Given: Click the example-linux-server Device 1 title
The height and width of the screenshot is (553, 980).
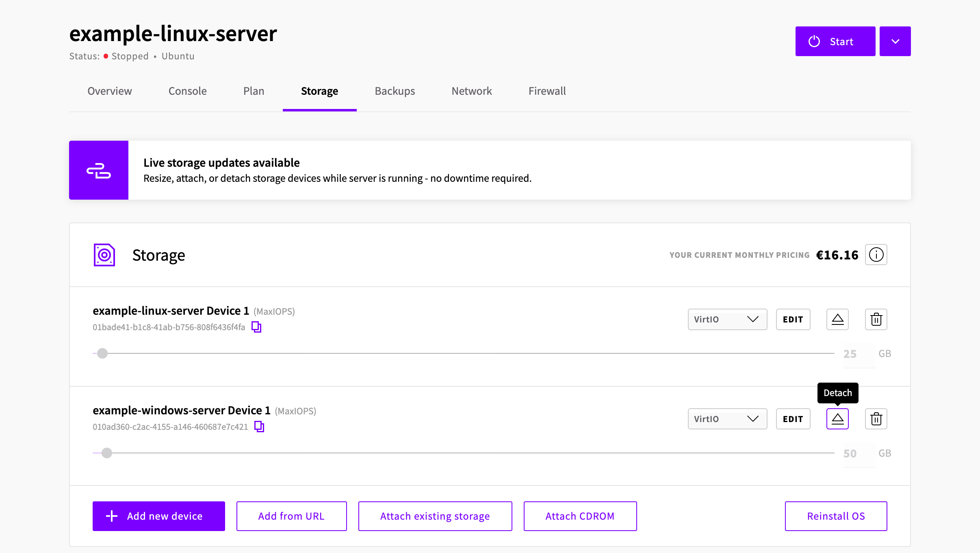Looking at the screenshot, I should pyautogui.click(x=171, y=311).
